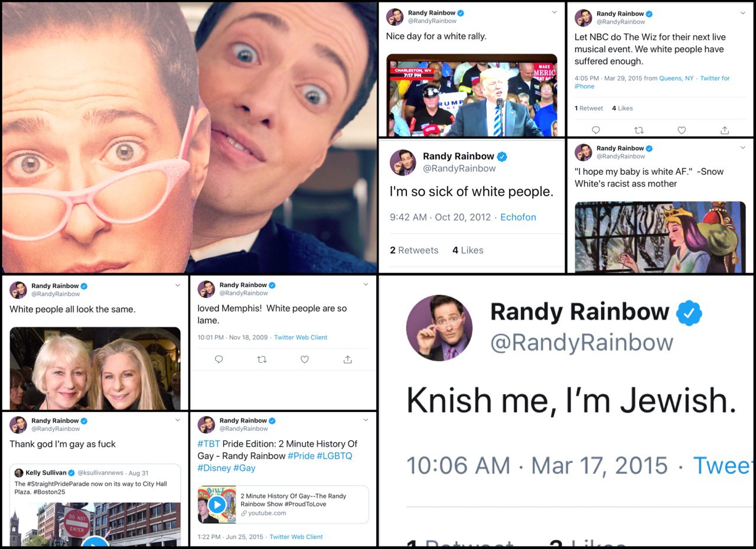This screenshot has width=756, height=549.
Task: Like the Wiz tweet with the heart icon
Action: tap(682, 130)
